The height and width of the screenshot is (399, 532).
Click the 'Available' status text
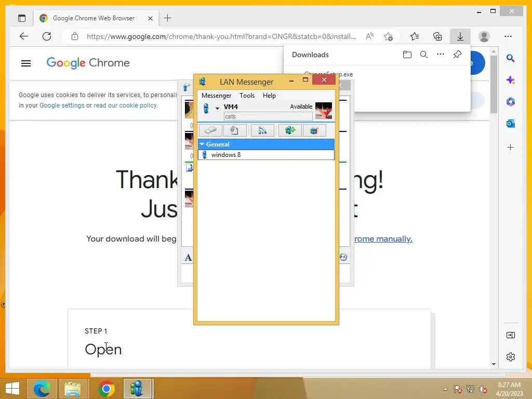pos(301,107)
